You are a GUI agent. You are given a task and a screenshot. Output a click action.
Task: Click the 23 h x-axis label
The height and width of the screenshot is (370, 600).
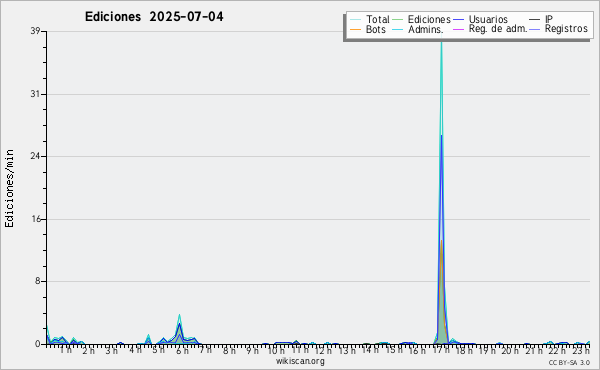coord(581,350)
